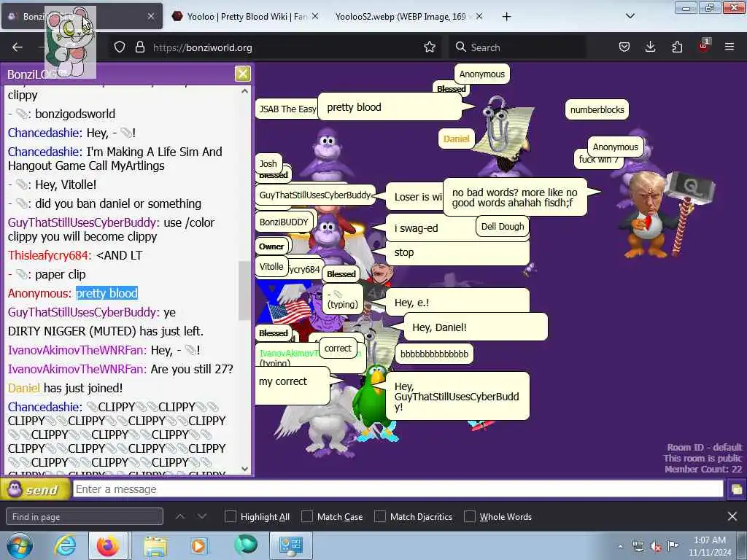Viewport: 747px width, 560px height.
Task: View site security padlock info
Action: coord(139,47)
